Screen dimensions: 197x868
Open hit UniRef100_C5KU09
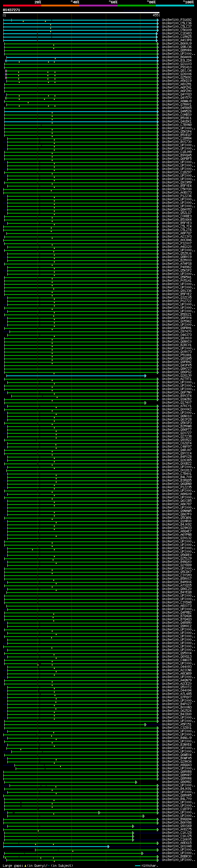(177, 30)
